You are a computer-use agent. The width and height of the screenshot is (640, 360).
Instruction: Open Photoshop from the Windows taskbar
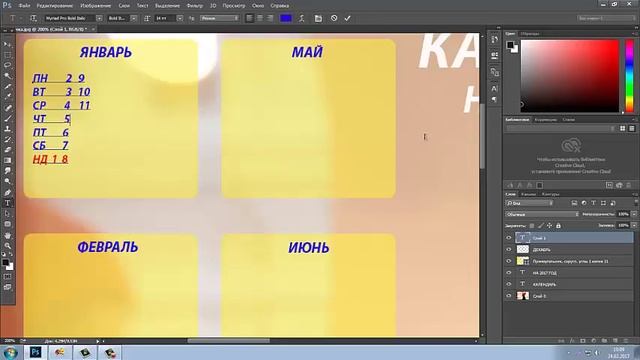tap(36, 352)
